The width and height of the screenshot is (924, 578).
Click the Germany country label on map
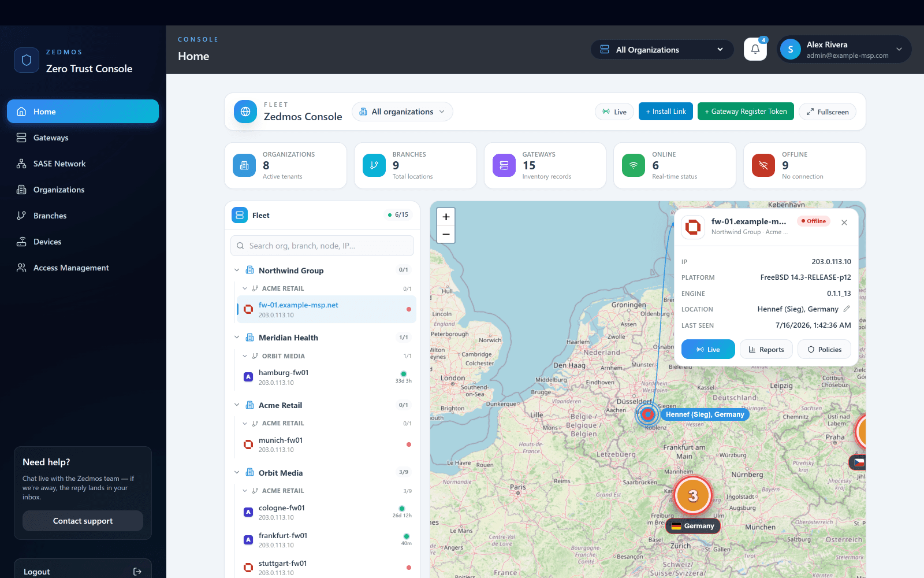(693, 526)
